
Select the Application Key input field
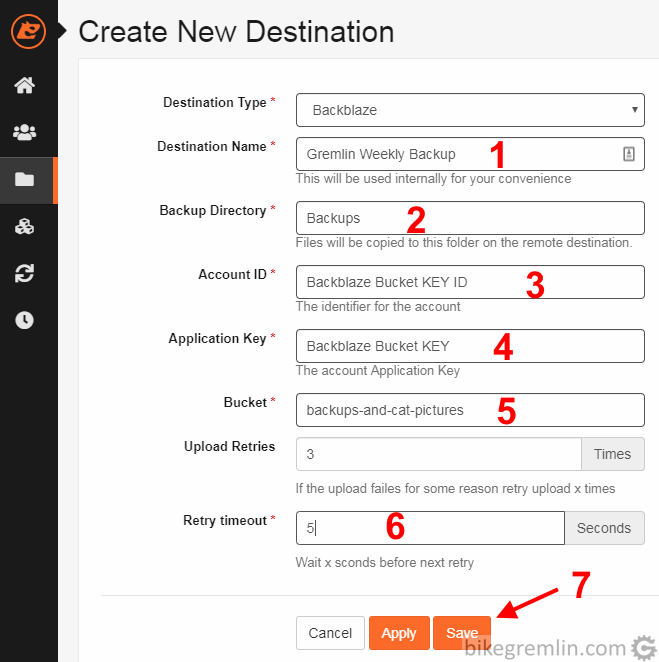tap(470, 346)
